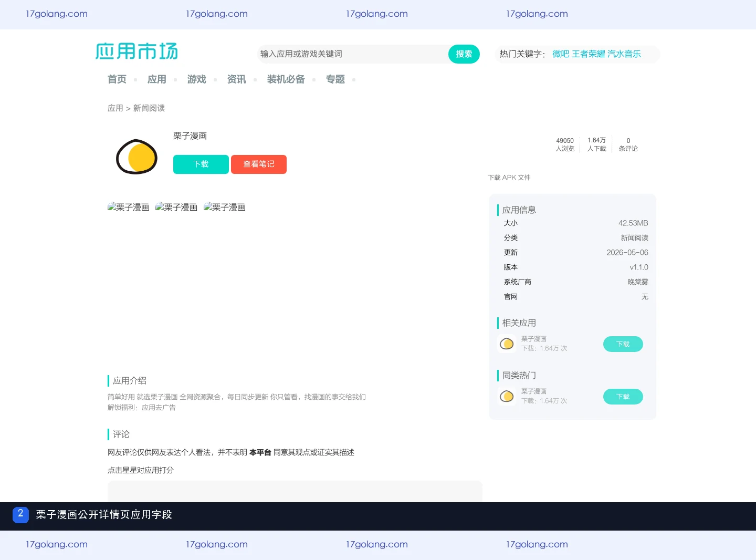Select hot keyword 汽水音乐

coord(624,54)
